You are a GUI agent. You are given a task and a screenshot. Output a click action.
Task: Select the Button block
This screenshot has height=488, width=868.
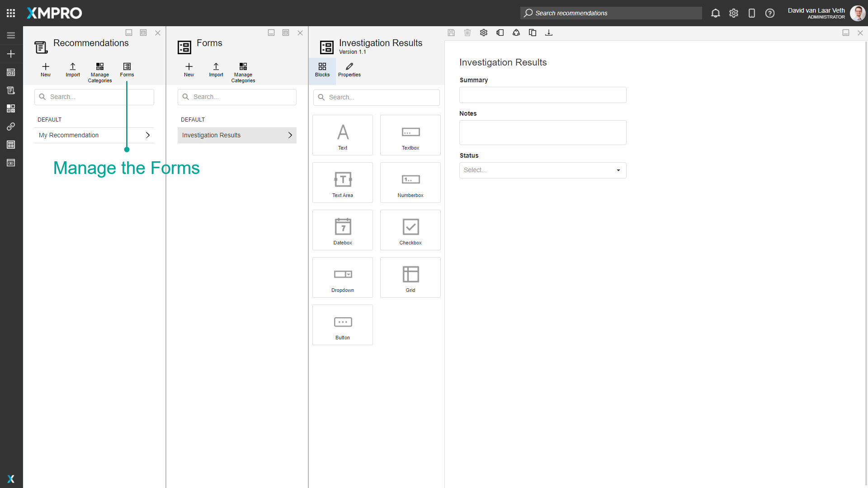(x=342, y=324)
